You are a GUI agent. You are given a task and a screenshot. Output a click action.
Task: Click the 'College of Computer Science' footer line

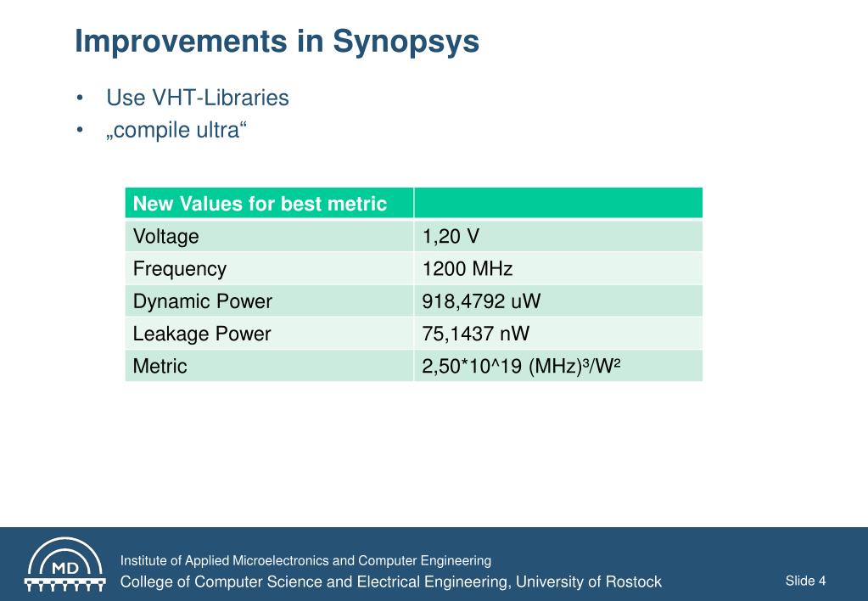pos(391,581)
